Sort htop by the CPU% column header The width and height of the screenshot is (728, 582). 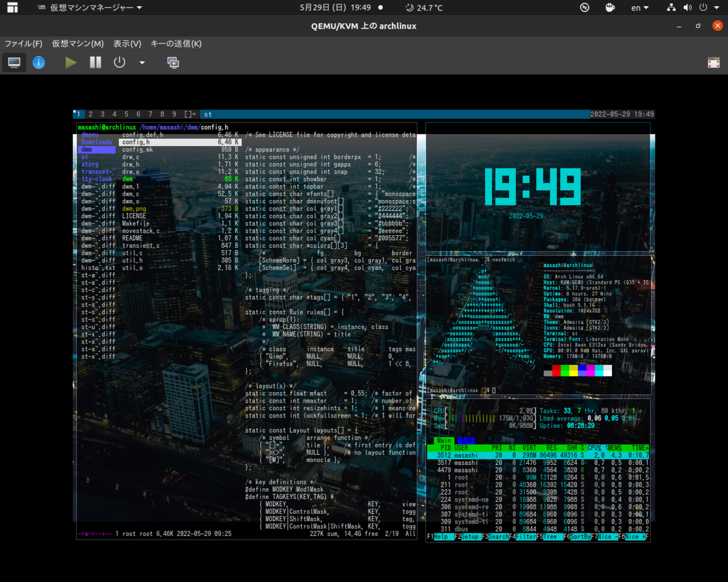coord(597,448)
